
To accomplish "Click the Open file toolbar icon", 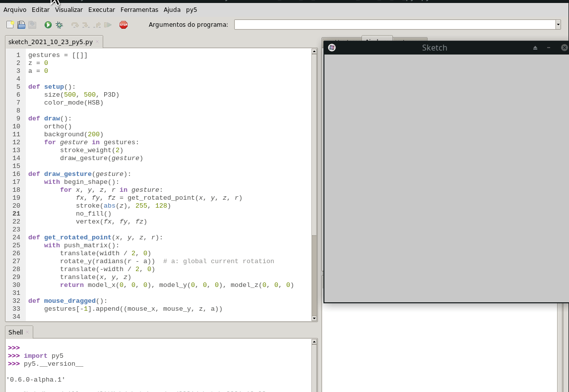I will pyautogui.click(x=21, y=25).
